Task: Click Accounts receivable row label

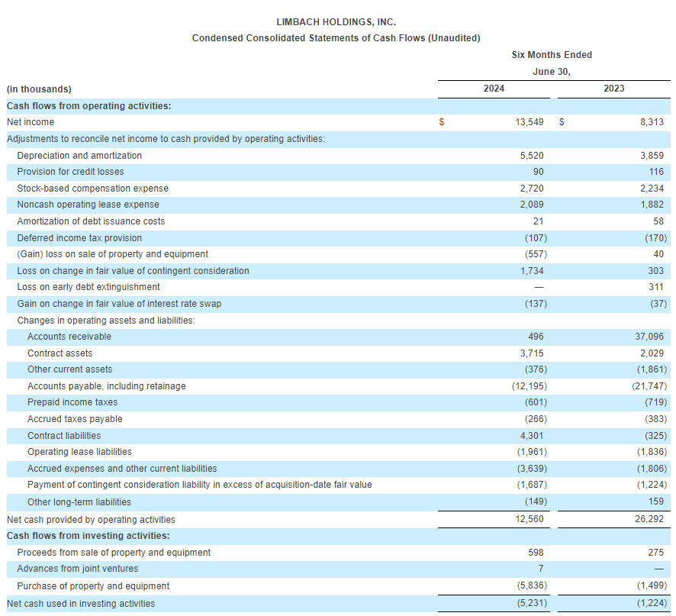Action: click(x=69, y=337)
